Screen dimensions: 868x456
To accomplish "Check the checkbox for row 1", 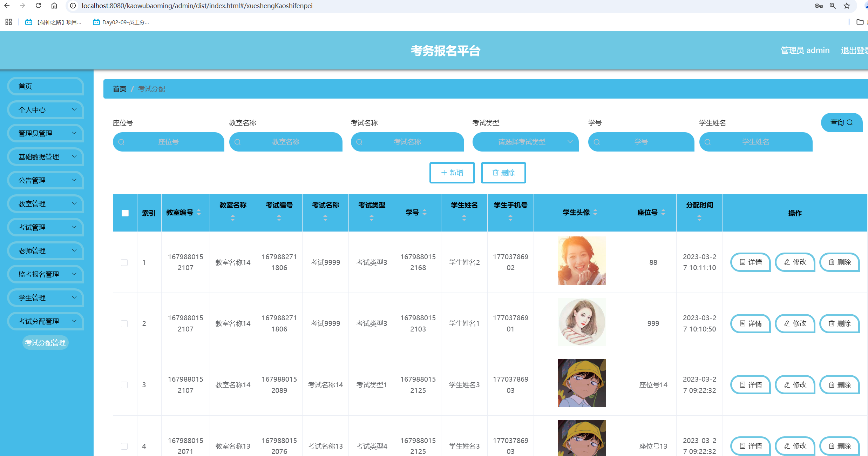I will 124,262.
